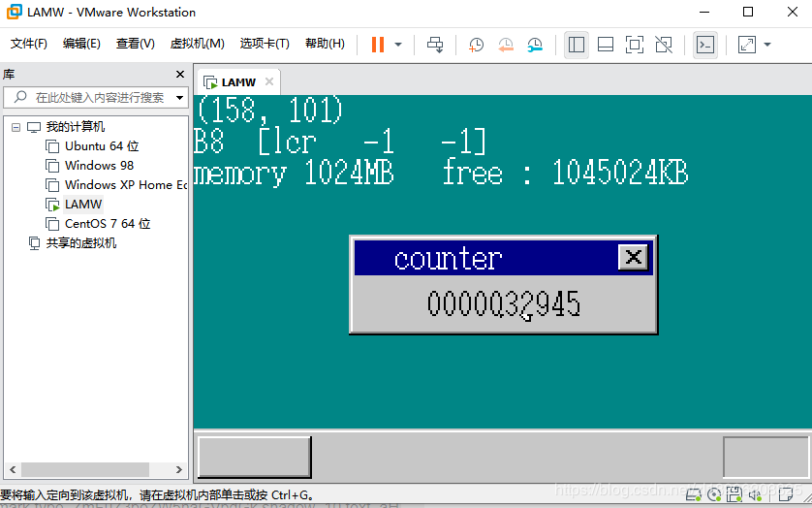The height and width of the screenshot is (508, 812).
Task: Close the library panel
Action: 180,74
